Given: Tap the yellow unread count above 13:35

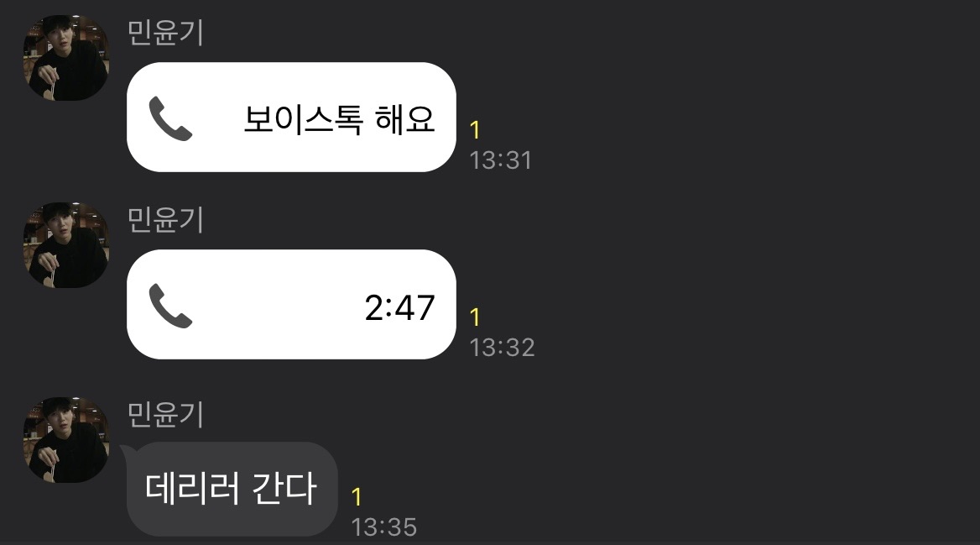Looking at the screenshot, I should [x=357, y=497].
